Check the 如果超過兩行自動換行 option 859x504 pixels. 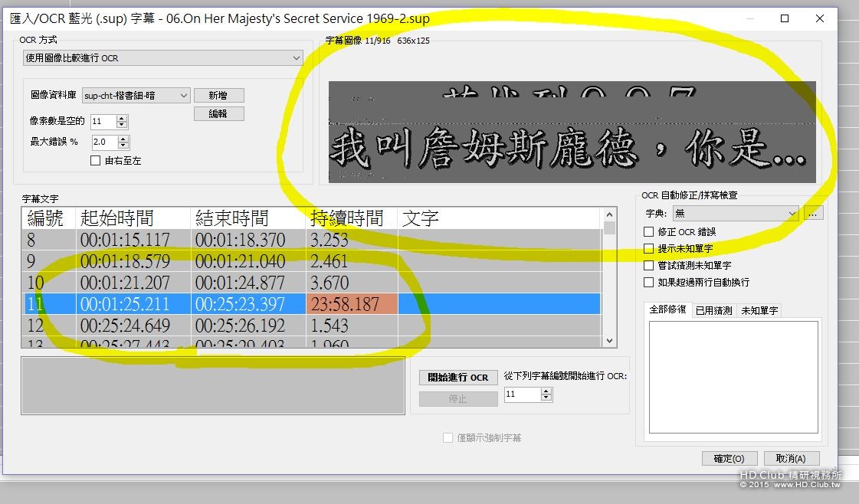(x=648, y=281)
